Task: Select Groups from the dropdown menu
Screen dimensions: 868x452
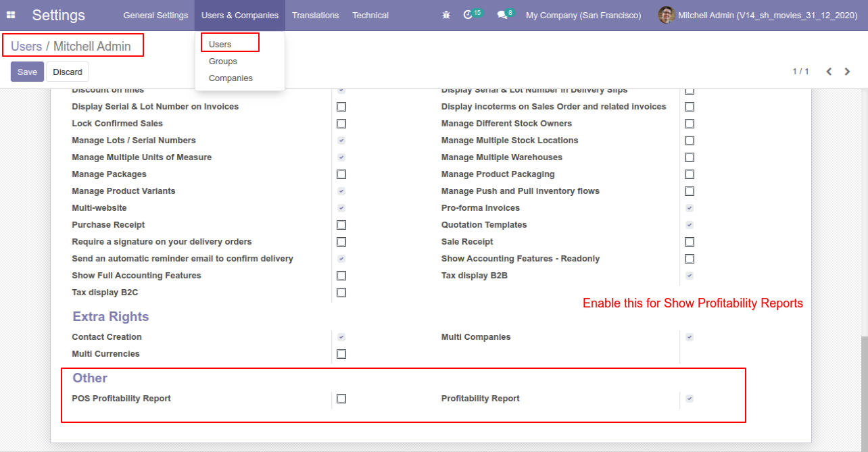Action: pos(222,61)
